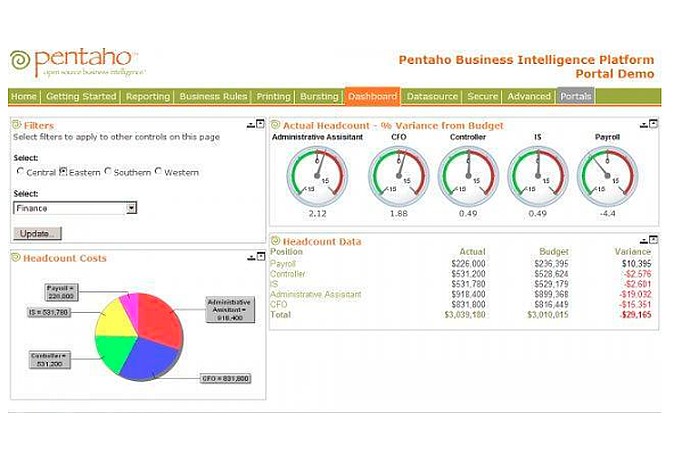690x460 pixels.
Task: Select the Southern region radio button
Action: (x=108, y=171)
